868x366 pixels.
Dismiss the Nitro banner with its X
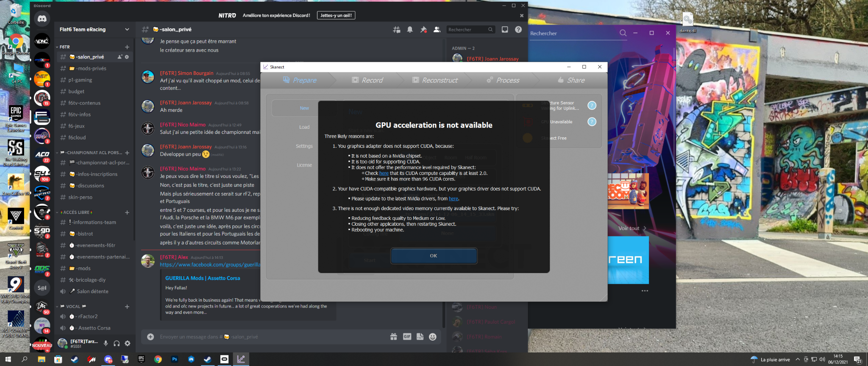(x=522, y=16)
